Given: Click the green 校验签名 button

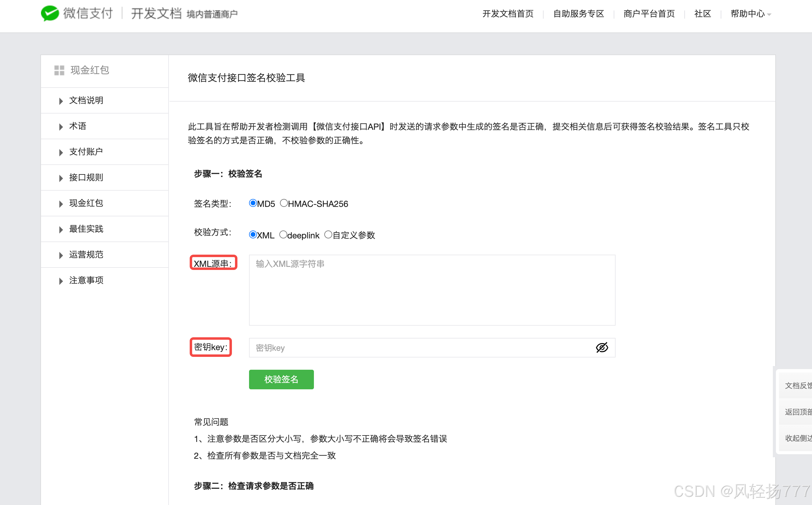Looking at the screenshot, I should (281, 380).
